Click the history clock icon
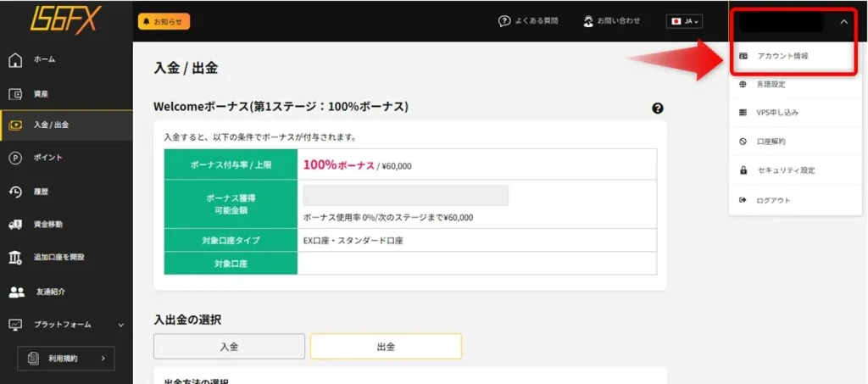 [15, 192]
